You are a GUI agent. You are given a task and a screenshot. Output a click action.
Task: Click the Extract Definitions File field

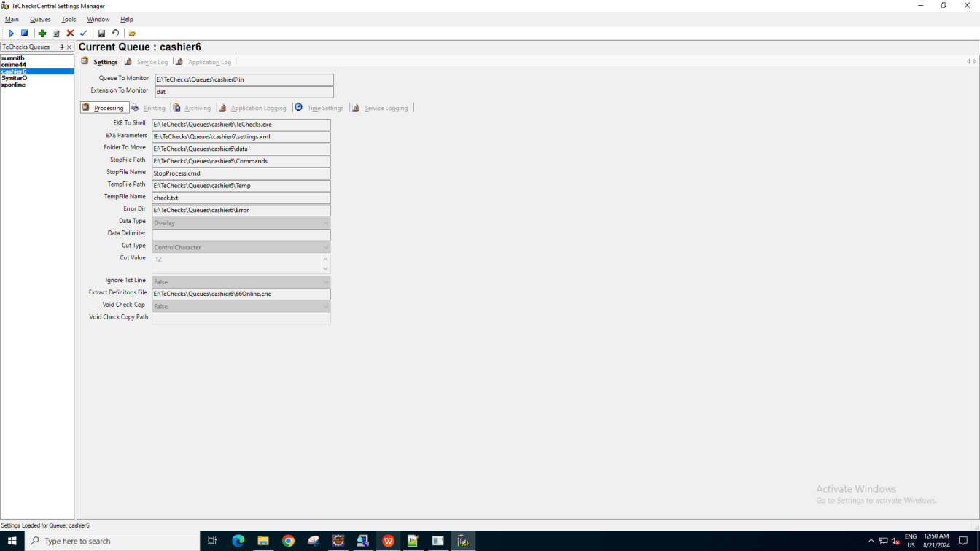tap(241, 294)
